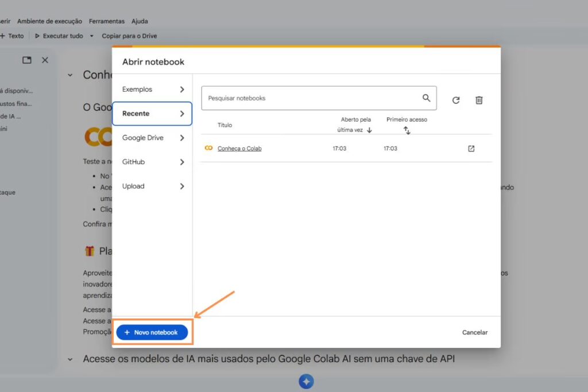Open Executar tudo dropdown arrow
The height and width of the screenshot is (392, 588).
(x=91, y=36)
